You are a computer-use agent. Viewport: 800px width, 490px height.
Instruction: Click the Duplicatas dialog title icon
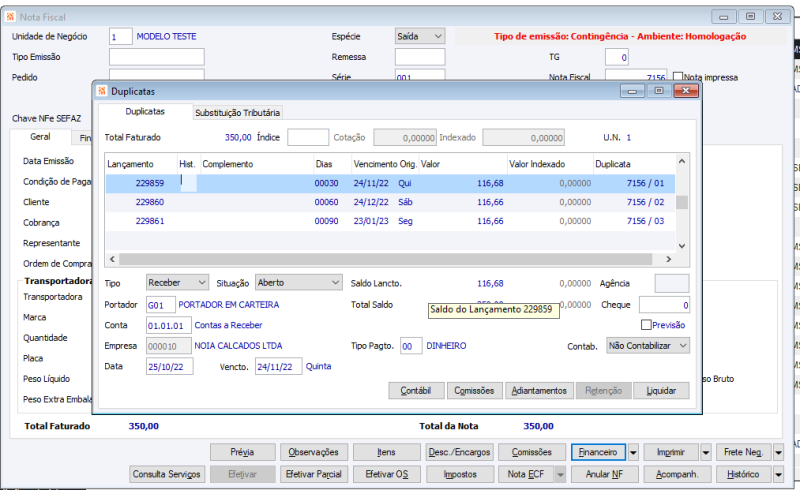click(x=101, y=91)
